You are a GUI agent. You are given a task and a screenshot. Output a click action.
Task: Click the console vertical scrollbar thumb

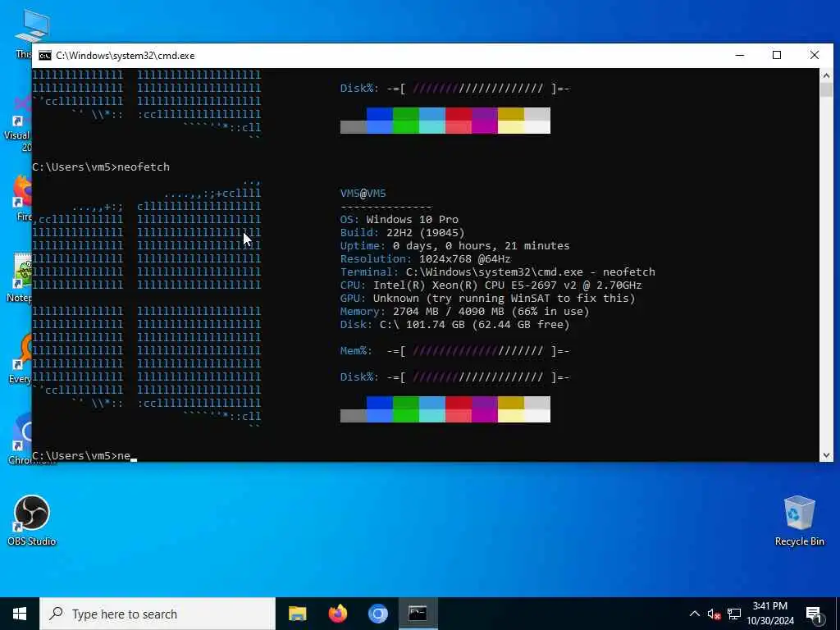(826, 89)
